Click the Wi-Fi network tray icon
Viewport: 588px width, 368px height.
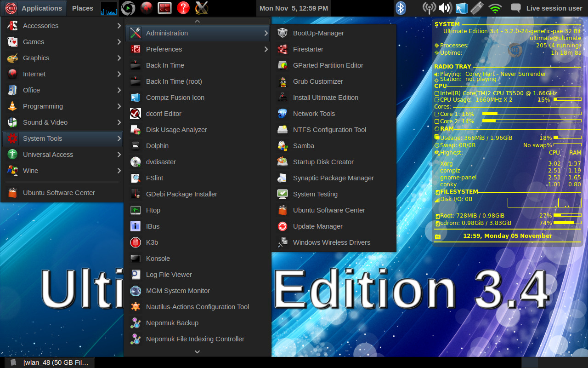point(495,8)
